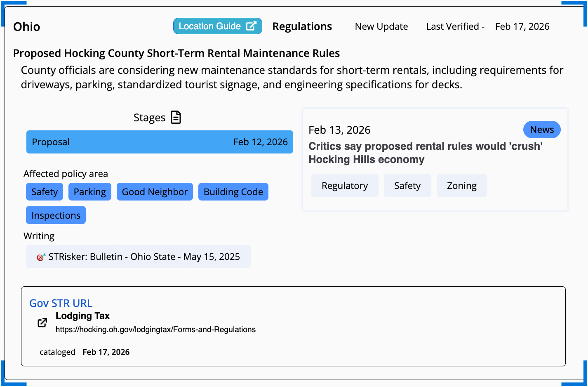Click the Regulations heading
This screenshot has height=387, width=588.
[302, 26]
